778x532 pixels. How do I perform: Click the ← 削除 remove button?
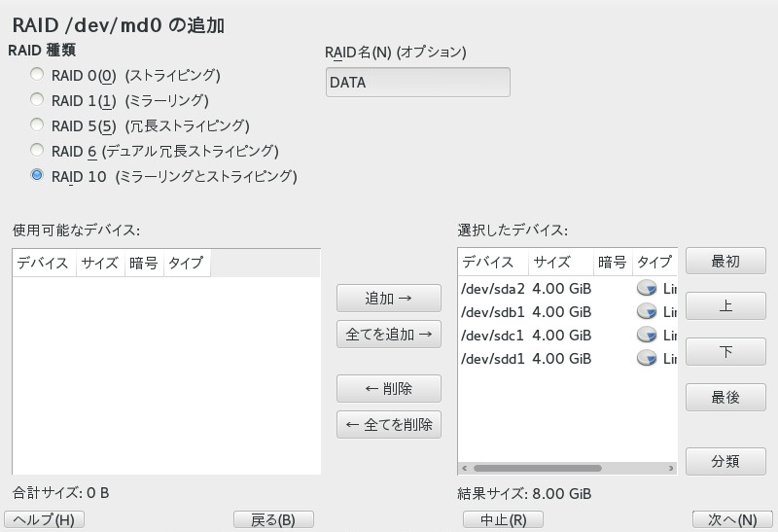tap(388, 389)
